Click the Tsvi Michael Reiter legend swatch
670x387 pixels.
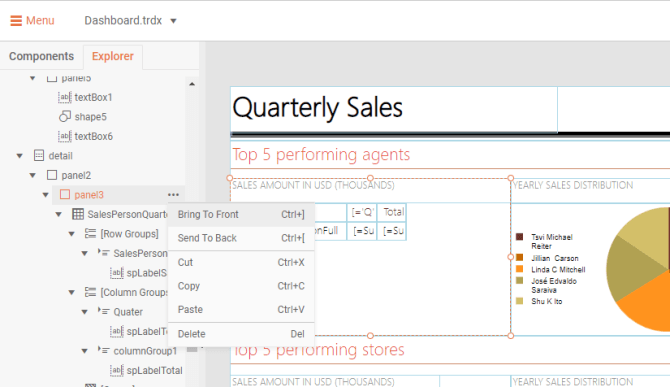(520, 237)
